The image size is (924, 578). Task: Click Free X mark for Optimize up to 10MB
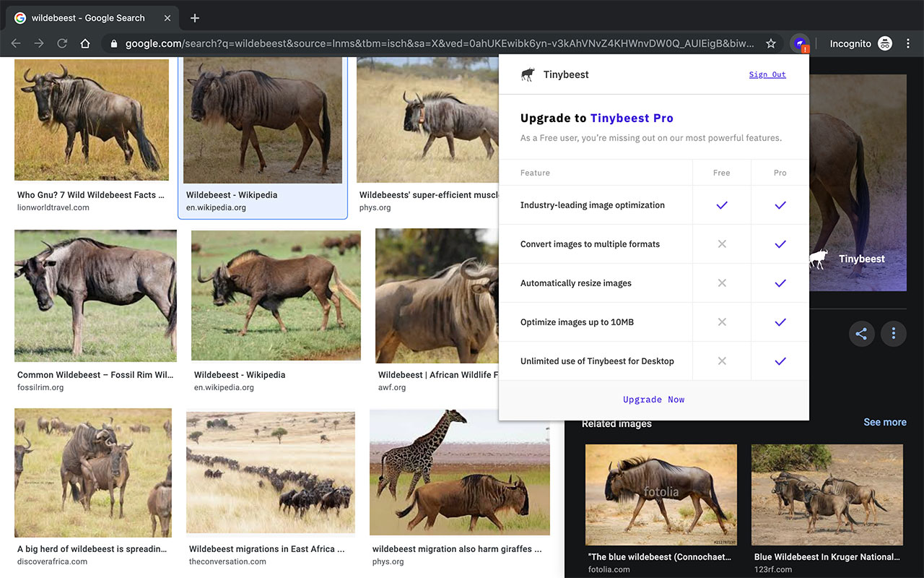click(x=721, y=322)
